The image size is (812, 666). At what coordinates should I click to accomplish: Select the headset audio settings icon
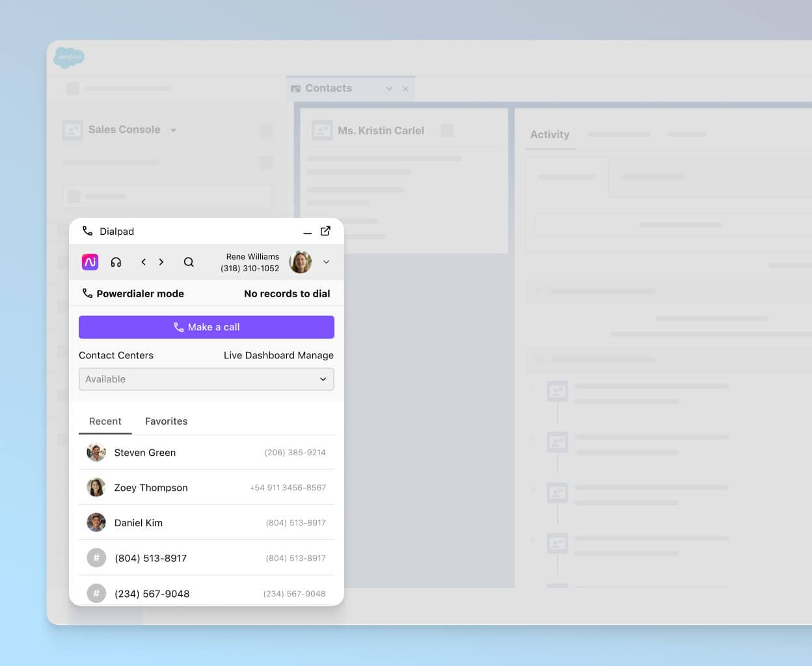point(116,261)
